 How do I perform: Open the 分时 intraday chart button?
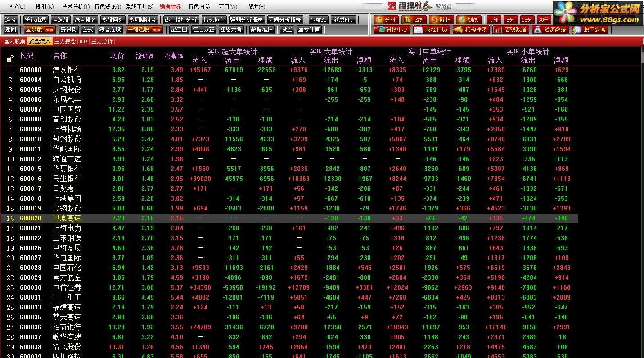386,20
